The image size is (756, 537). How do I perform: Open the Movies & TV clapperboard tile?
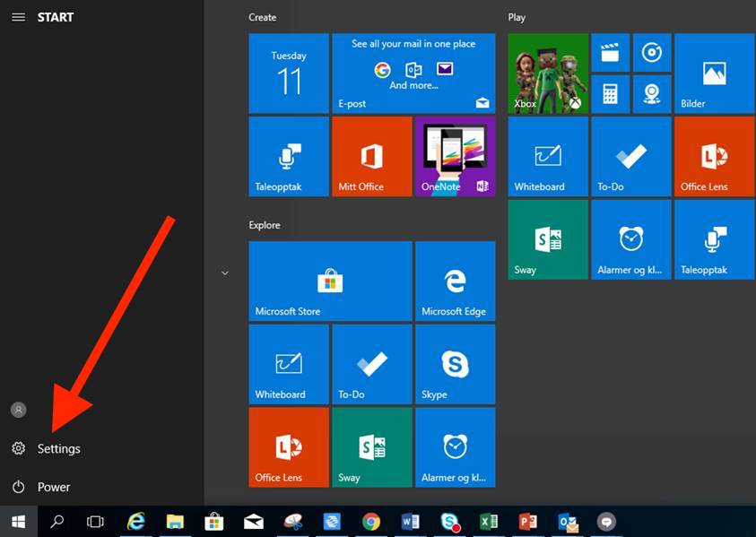[x=610, y=53]
